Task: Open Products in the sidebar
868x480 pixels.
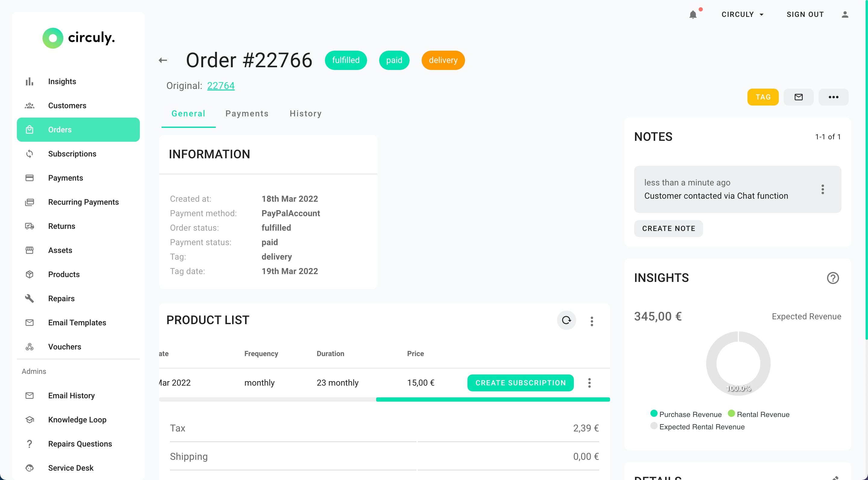Action: coord(78,274)
